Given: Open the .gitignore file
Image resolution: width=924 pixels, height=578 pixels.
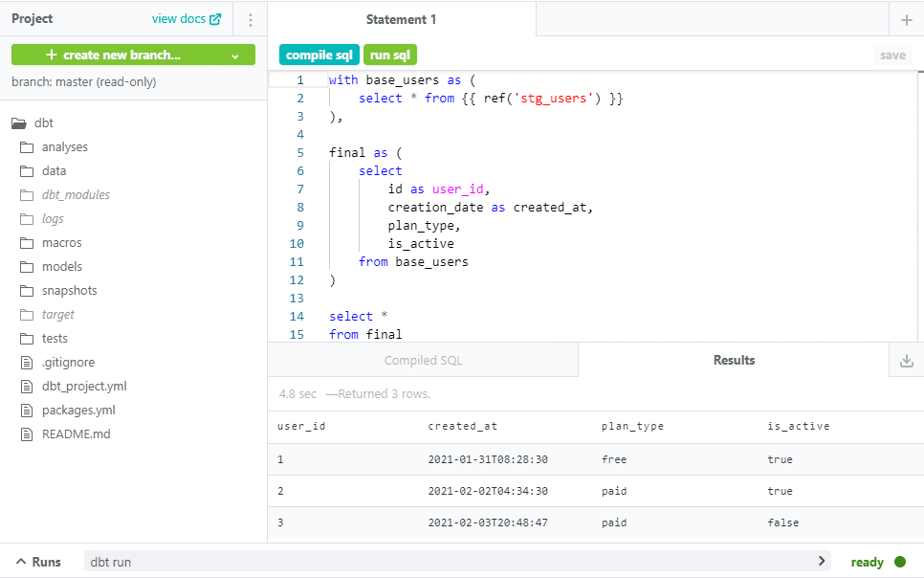Looking at the screenshot, I should tap(67, 362).
